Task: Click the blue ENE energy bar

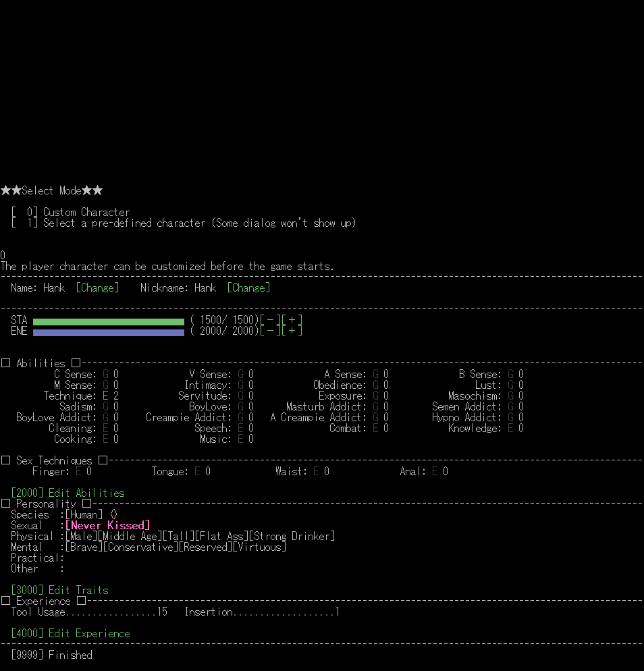Action: pos(108,332)
